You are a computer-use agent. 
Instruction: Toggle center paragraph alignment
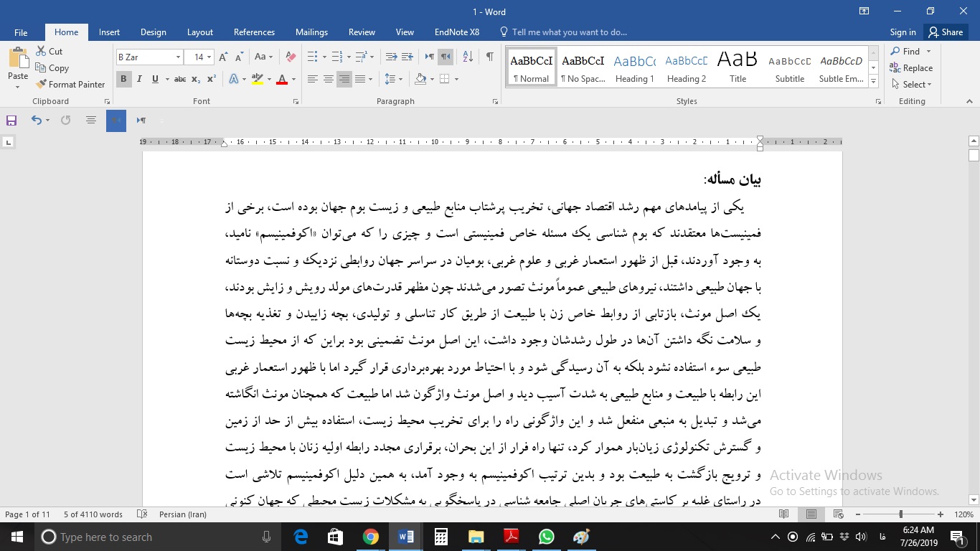[329, 79]
